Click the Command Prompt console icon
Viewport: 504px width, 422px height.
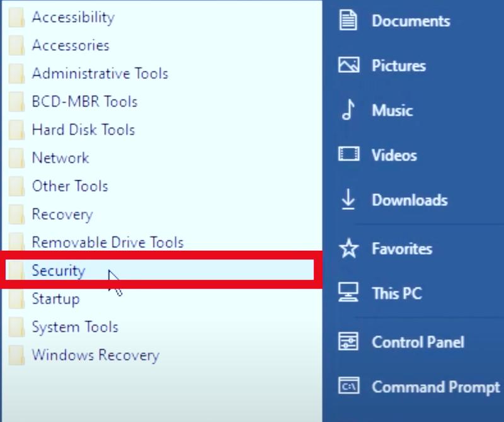pos(349,385)
